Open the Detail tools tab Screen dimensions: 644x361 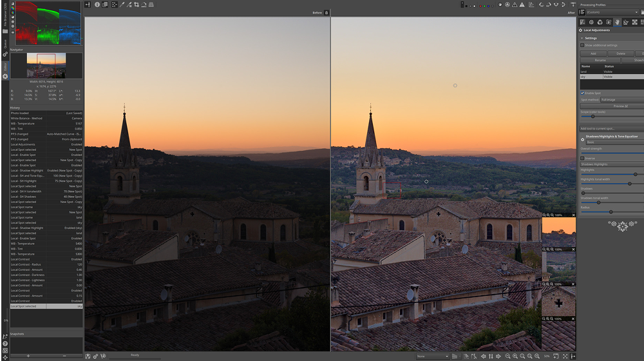coord(591,22)
